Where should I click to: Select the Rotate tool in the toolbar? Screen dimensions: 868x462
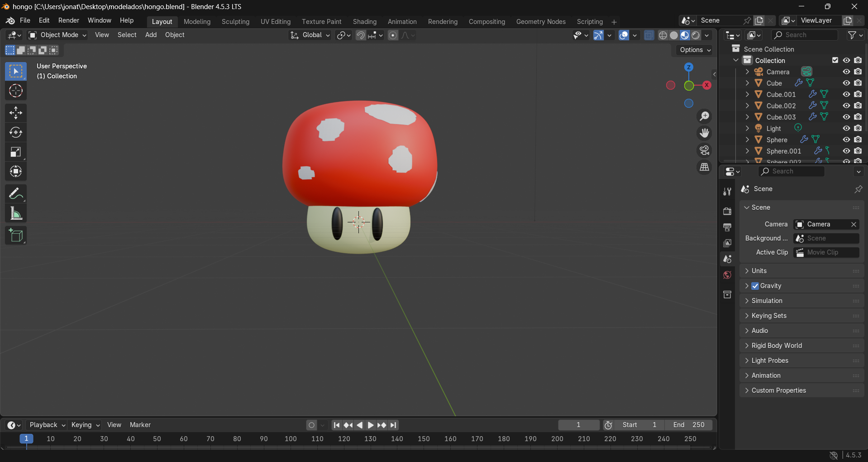tap(16, 132)
